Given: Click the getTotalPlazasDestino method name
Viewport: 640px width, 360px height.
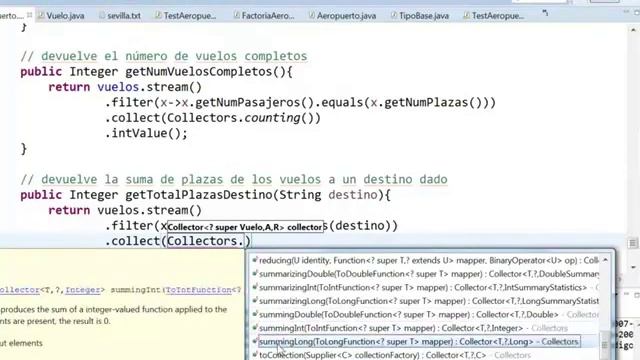Looking at the screenshot, I should tap(199, 195).
